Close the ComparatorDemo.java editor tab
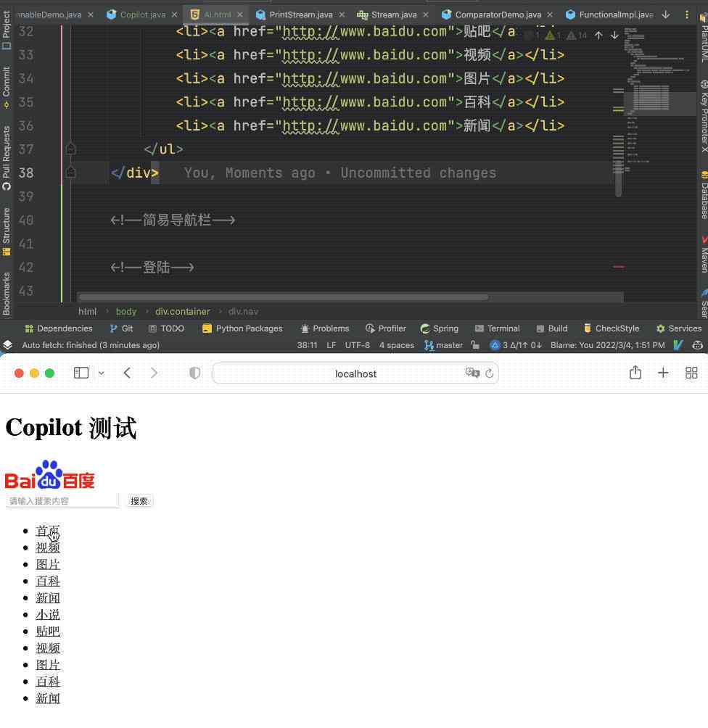Image resolution: width=708 pixels, height=728 pixels. coord(550,15)
